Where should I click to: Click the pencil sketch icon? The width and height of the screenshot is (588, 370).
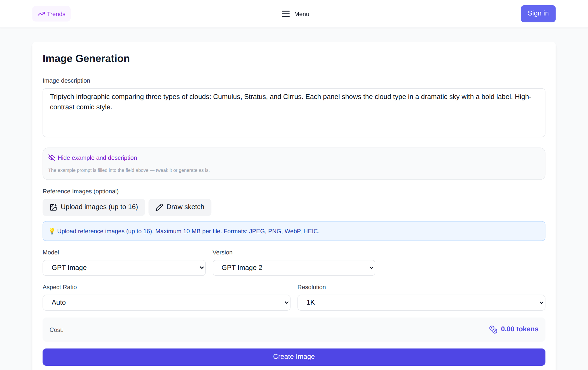159,207
